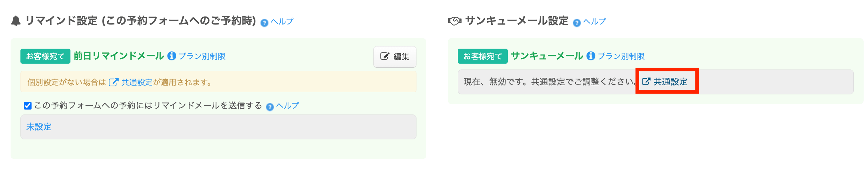Click question-mark icon beside サンキューメール設定 heading
This screenshot has width=868, height=169.
577,23
